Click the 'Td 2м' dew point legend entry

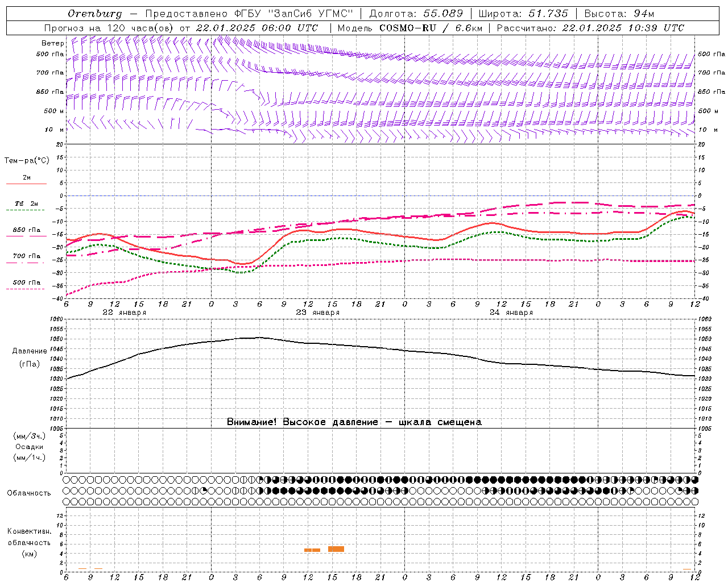26,203
